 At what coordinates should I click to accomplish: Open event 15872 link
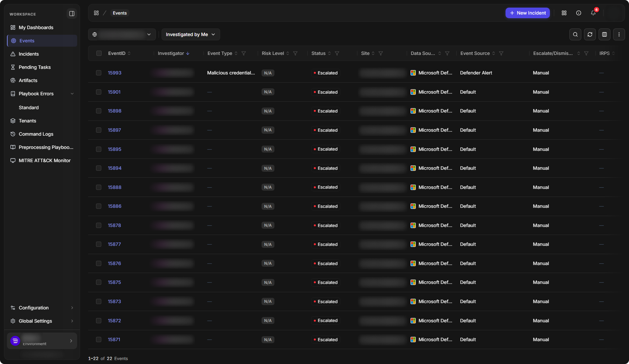115,321
